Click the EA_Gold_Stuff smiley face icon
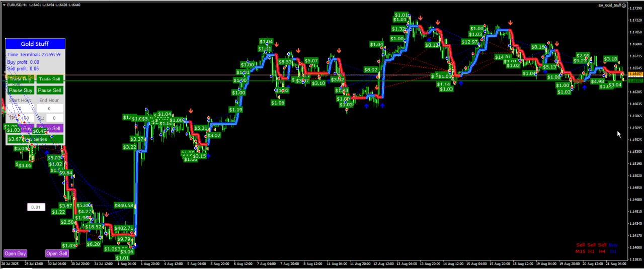Viewport: 644px width, 269px height. pos(624,5)
